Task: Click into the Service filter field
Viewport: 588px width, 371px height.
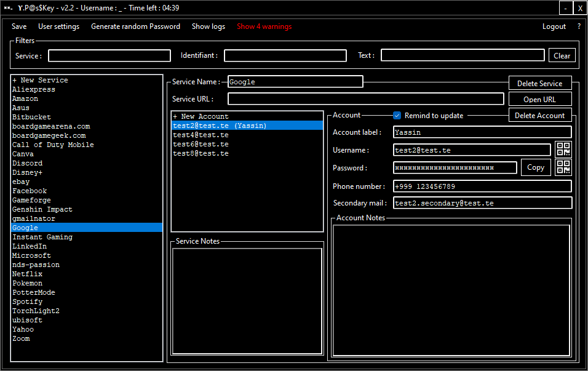Action: click(x=109, y=55)
